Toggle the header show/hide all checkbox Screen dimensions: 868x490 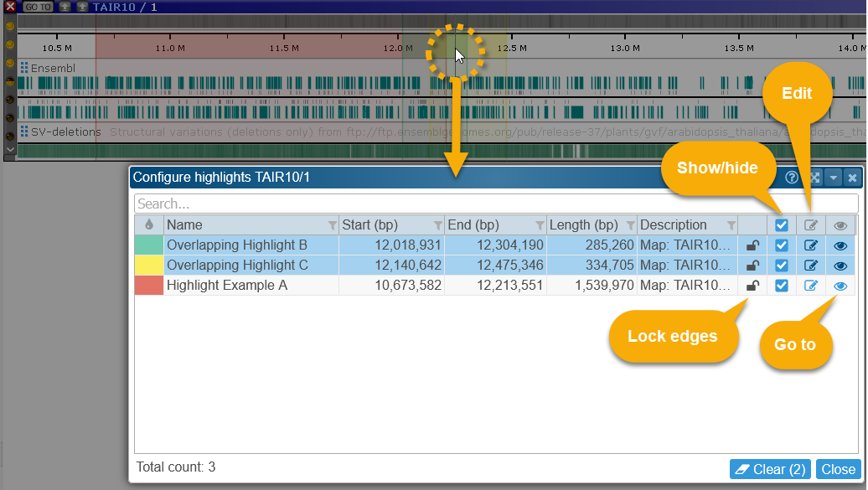[x=782, y=225]
